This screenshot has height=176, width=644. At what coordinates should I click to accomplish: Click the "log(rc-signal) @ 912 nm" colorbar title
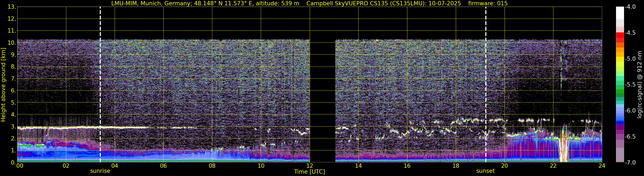(x=640, y=85)
